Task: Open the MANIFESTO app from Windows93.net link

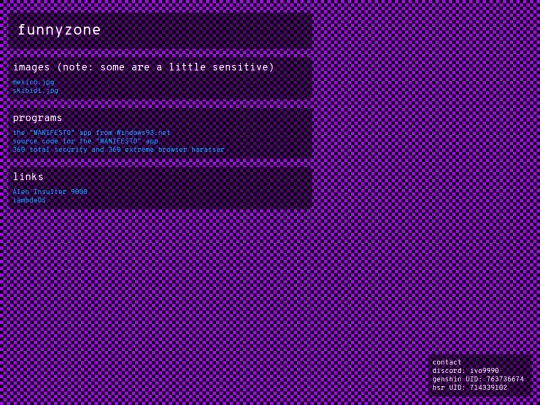Action: (x=92, y=133)
